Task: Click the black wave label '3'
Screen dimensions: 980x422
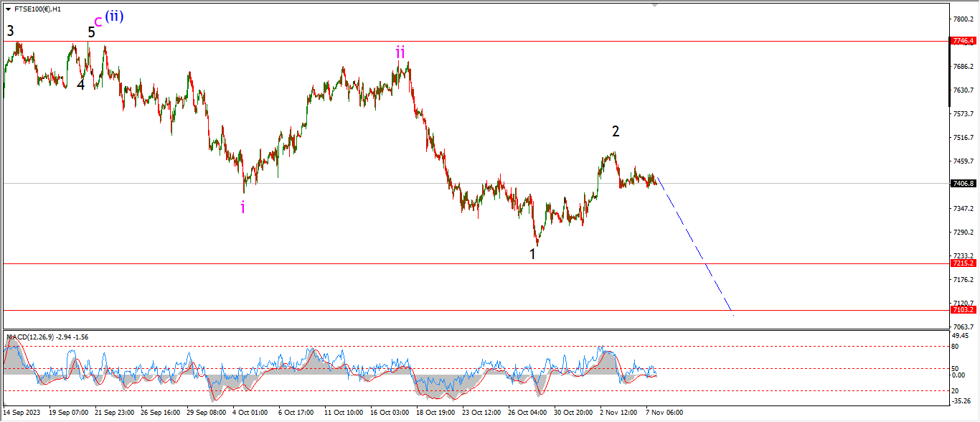Action: tap(10, 31)
